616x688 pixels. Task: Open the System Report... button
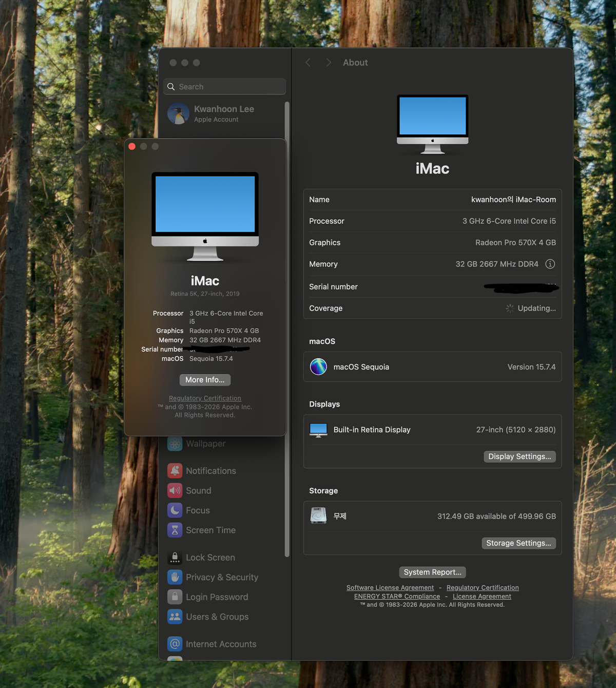432,572
